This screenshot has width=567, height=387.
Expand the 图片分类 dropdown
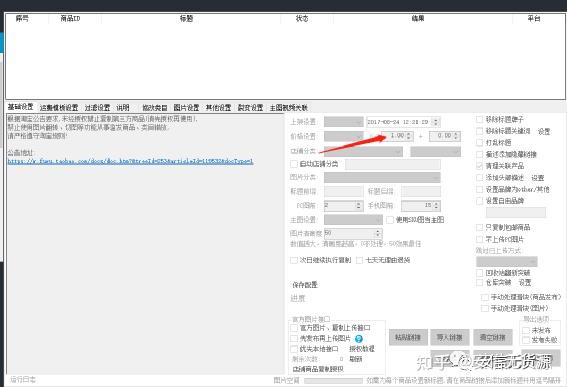pos(382,177)
